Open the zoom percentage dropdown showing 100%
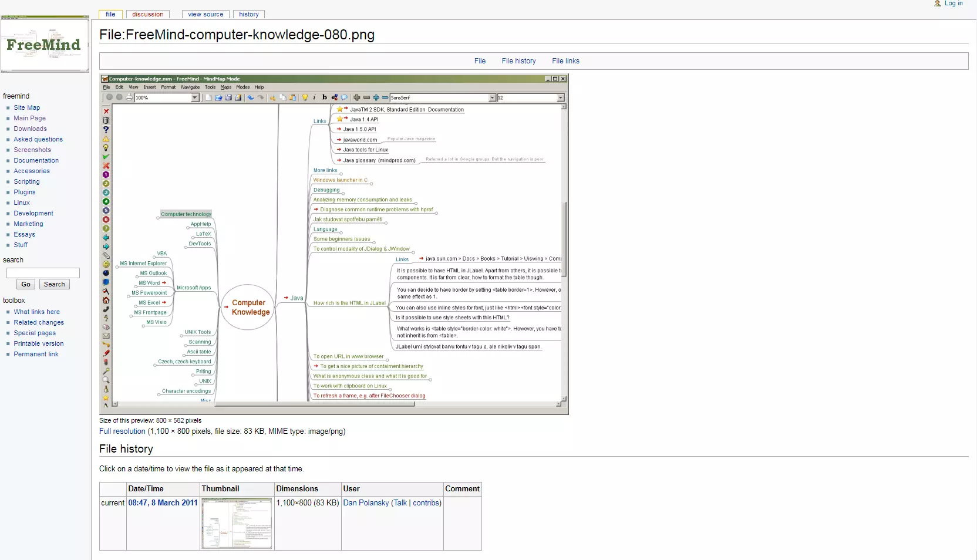This screenshot has width=977, height=560. tap(194, 97)
